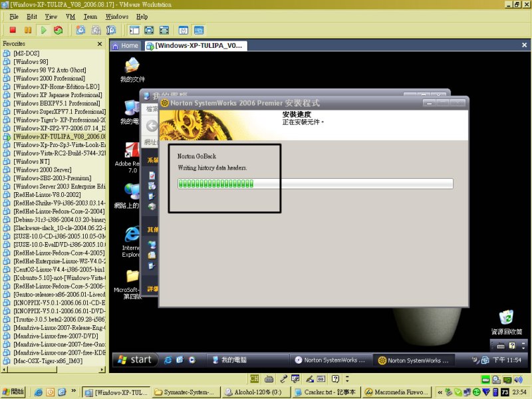
Task: Toggle the Favorites sidebar view icon
Action: point(134,30)
